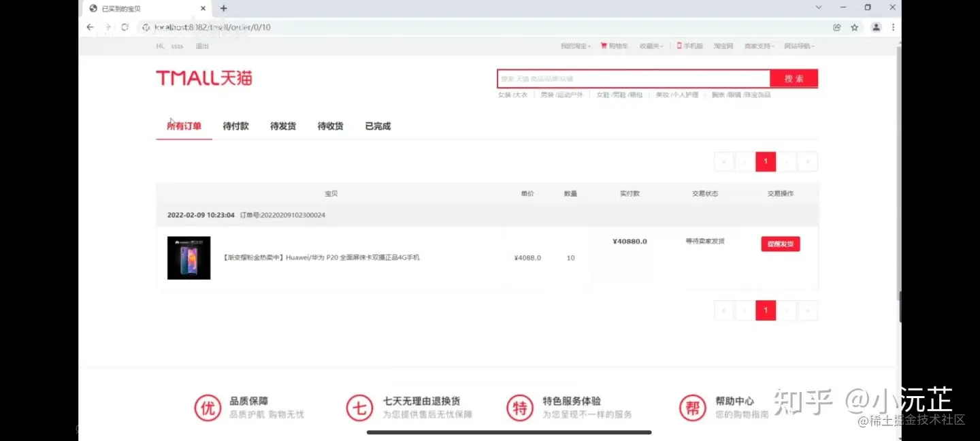Click the 交易状态 column header
This screenshot has width=980, height=441.
[x=705, y=194]
